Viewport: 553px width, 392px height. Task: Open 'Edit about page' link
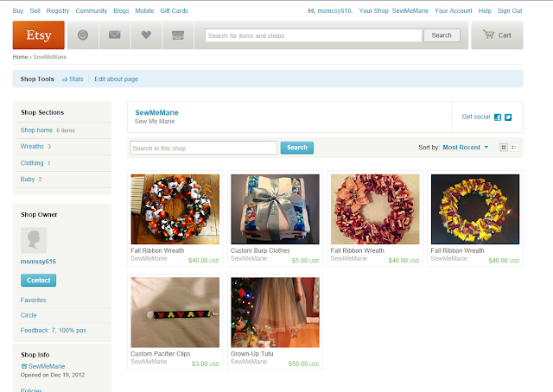tap(117, 79)
